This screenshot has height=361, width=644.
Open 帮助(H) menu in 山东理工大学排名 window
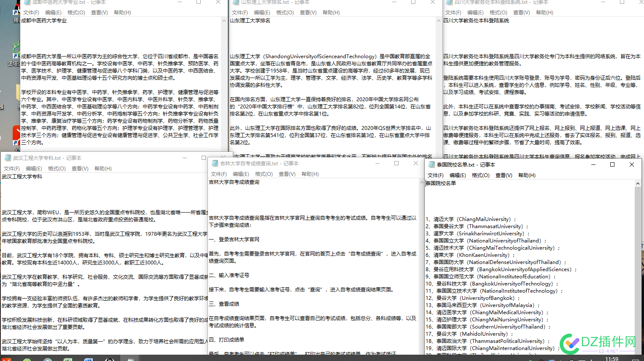click(331, 13)
